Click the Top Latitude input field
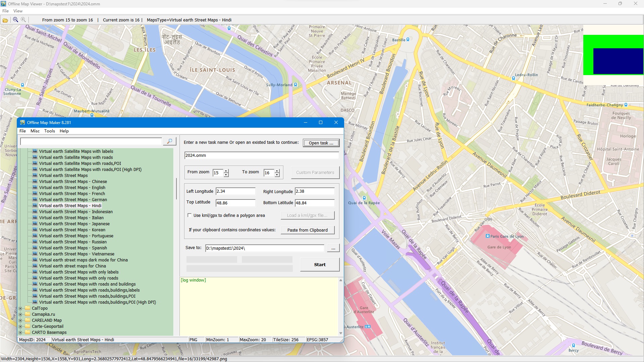 coord(235,202)
